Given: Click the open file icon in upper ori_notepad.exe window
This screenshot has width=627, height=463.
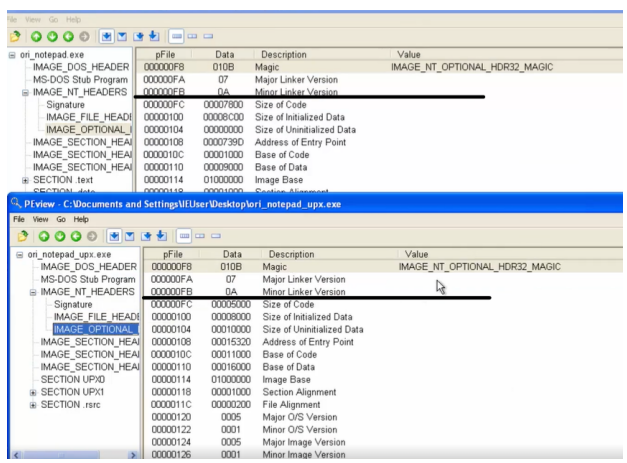Looking at the screenshot, I should click(15, 36).
